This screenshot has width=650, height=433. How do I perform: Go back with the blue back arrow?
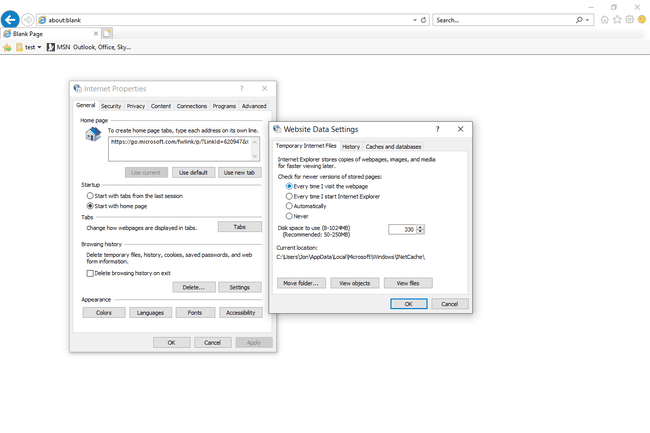[10, 19]
